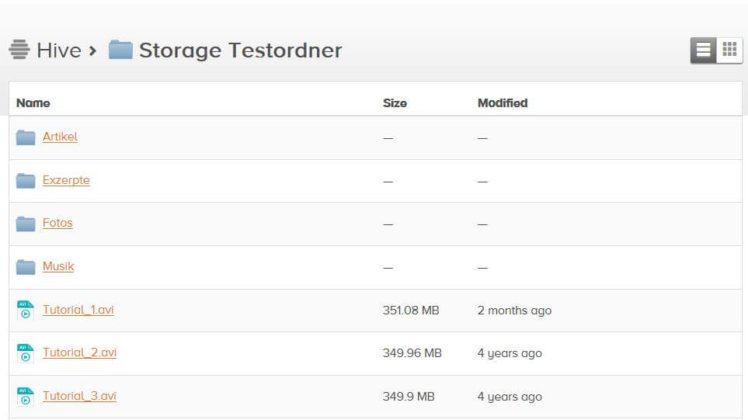748x420 pixels.
Task: Switch to grid view layout
Action: (x=729, y=50)
